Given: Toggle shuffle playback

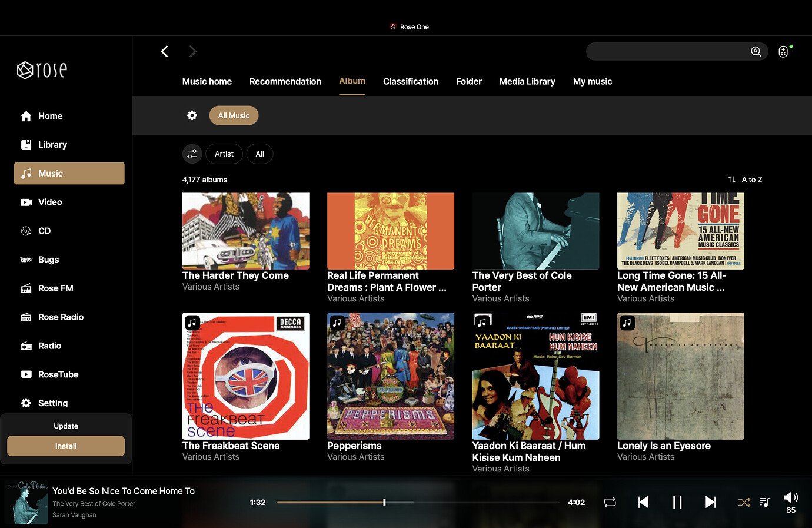Looking at the screenshot, I should point(744,502).
